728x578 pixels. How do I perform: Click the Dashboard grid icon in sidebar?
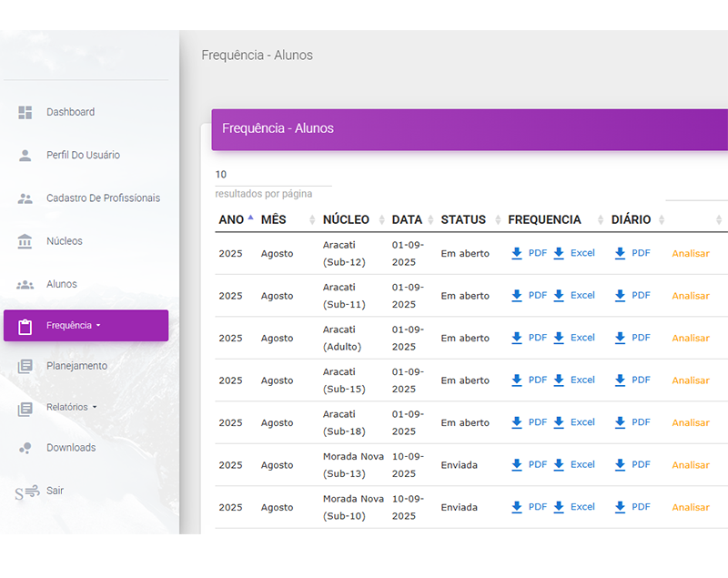tap(25, 112)
